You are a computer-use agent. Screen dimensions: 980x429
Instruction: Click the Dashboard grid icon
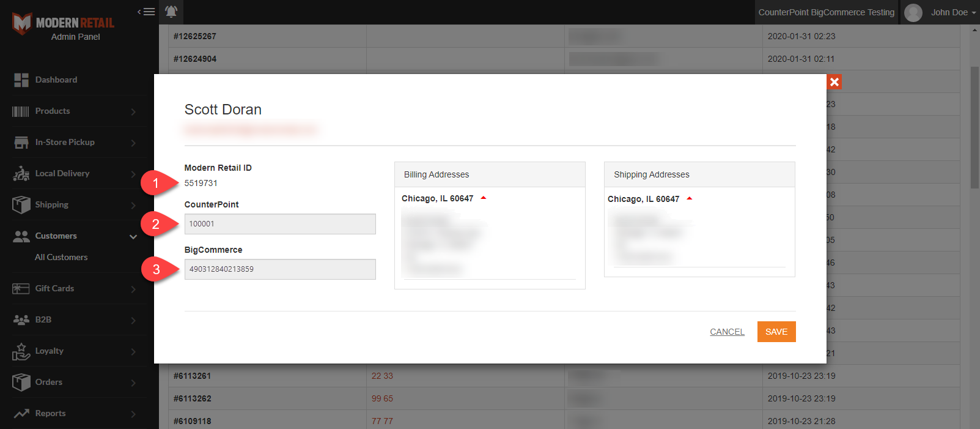point(21,80)
